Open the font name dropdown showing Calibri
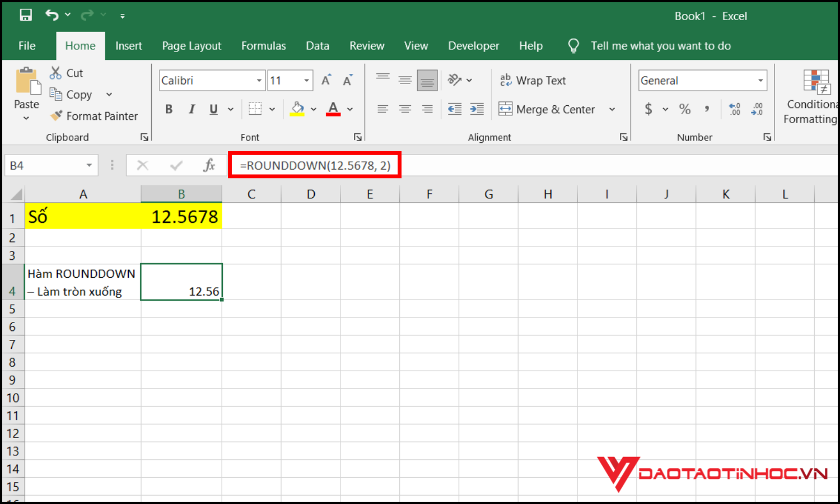 [259, 81]
